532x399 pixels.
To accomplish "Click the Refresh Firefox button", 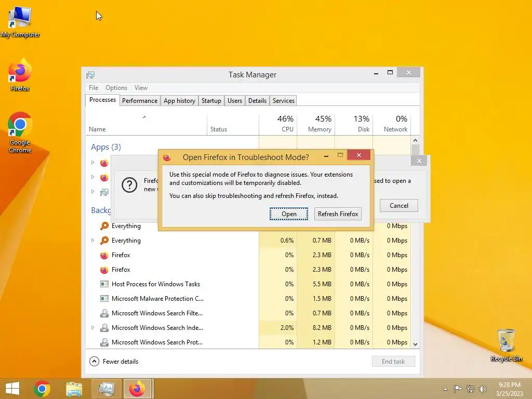I will point(338,214).
